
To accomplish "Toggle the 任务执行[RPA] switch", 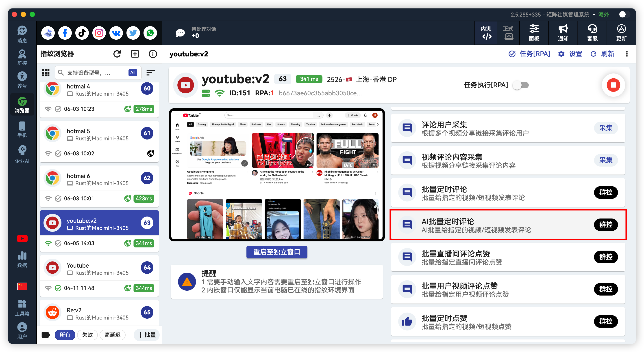I will coord(521,85).
